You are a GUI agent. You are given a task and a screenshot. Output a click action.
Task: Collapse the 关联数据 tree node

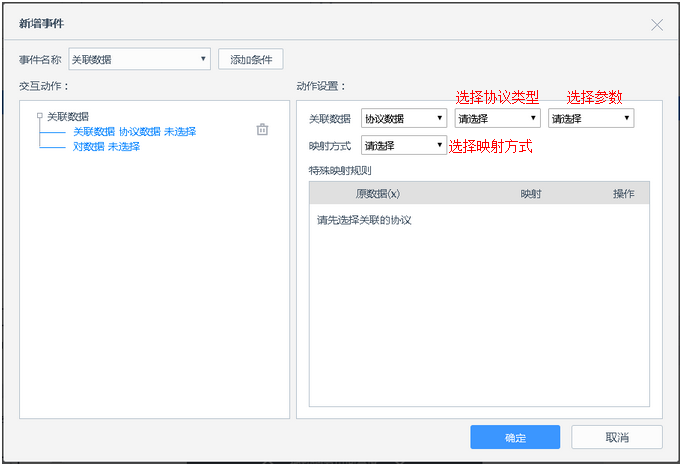[40, 115]
